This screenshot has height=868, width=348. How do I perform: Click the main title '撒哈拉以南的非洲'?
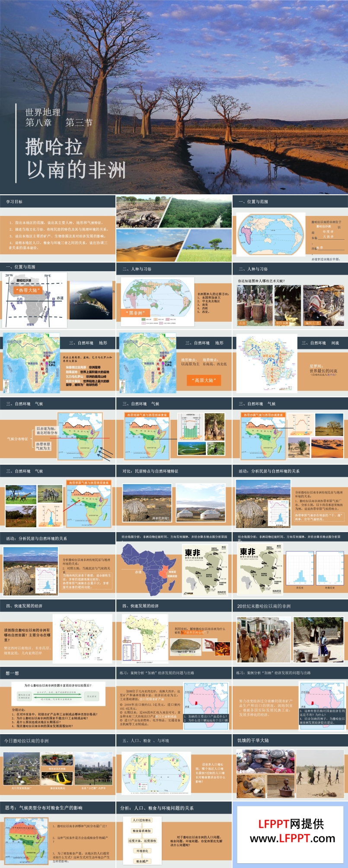pos(75,158)
